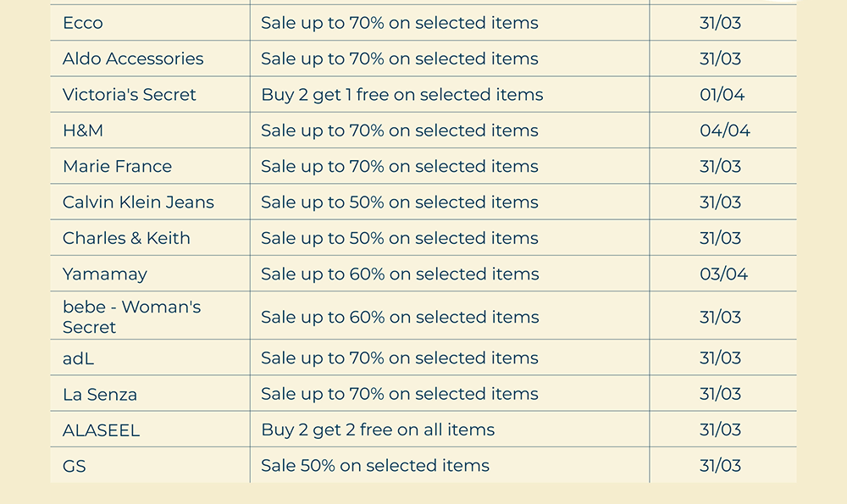
Task: Select the ALASEEL brand cell
Action: 101,430
